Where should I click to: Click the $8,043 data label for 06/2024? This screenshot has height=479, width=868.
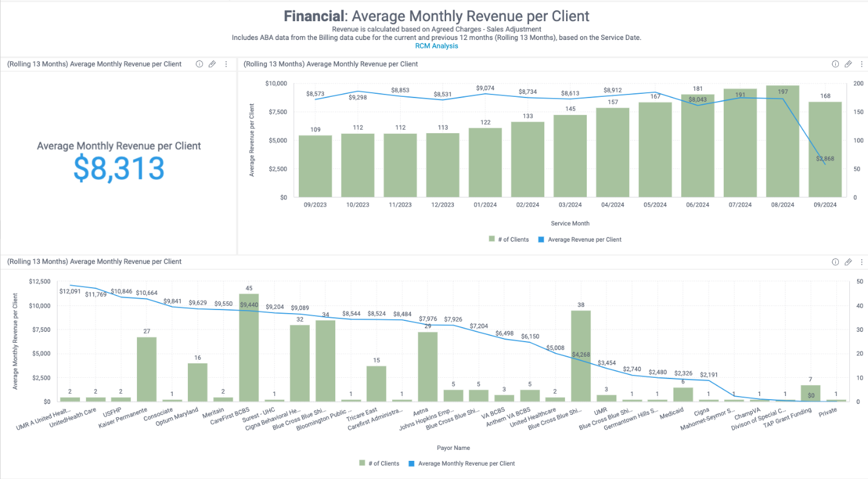coord(698,99)
